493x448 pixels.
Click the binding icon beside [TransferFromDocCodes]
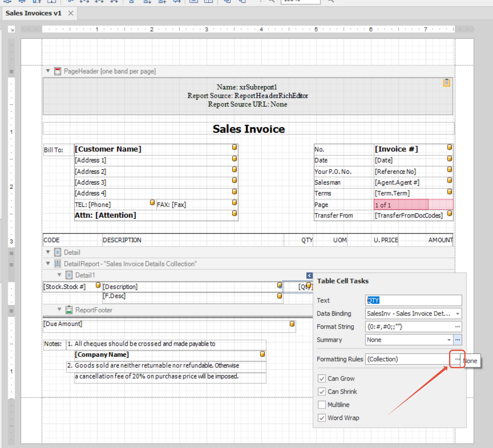(449, 213)
